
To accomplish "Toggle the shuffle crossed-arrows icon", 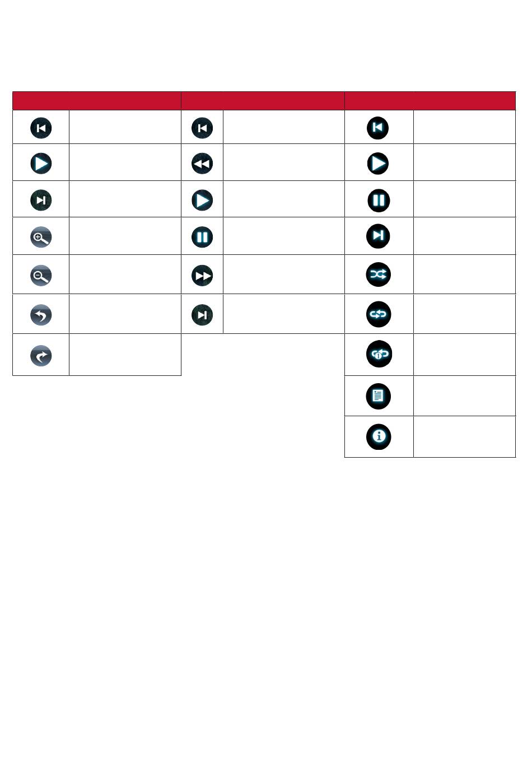I will [x=379, y=274].
